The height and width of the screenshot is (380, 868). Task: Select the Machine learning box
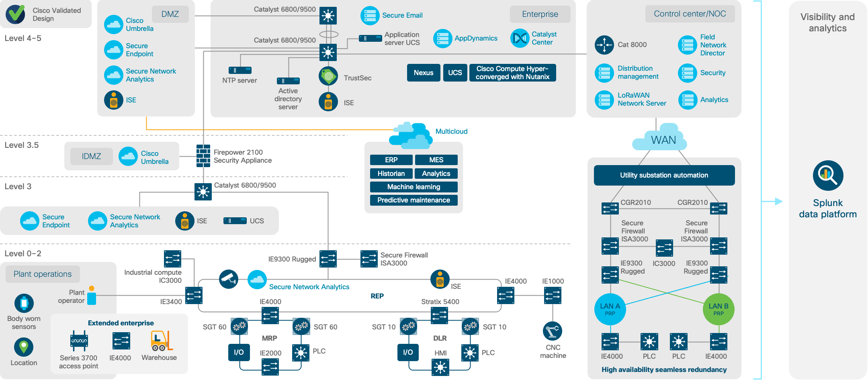pyautogui.click(x=414, y=187)
